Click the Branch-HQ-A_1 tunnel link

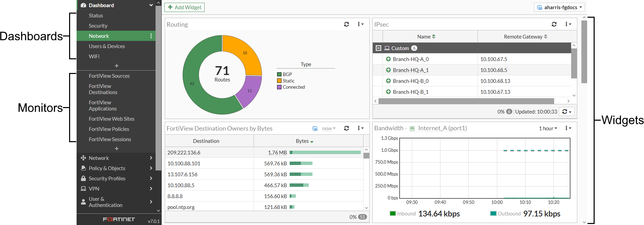410,70
